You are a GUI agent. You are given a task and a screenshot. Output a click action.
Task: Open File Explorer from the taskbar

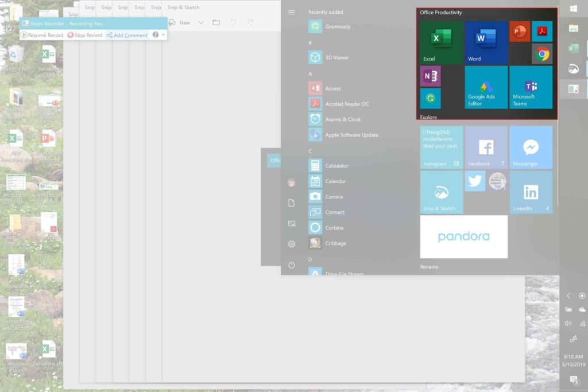574,29
